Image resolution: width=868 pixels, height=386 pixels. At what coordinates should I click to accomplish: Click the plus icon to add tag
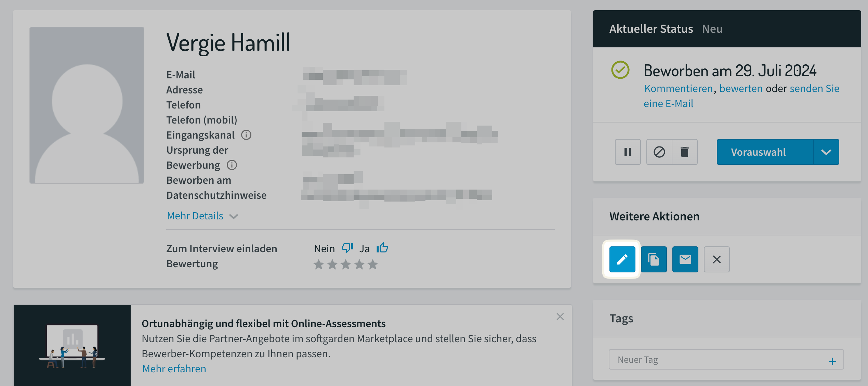coord(832,361)
